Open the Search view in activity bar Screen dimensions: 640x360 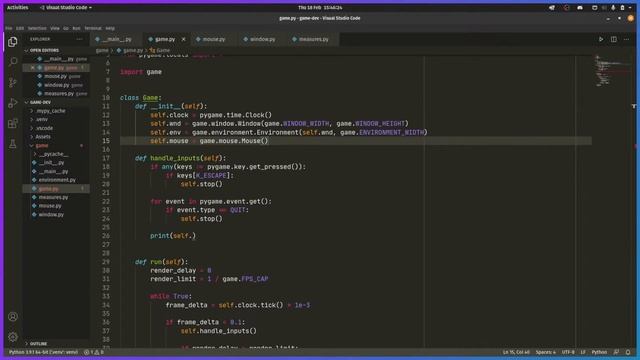coord(13,62)
